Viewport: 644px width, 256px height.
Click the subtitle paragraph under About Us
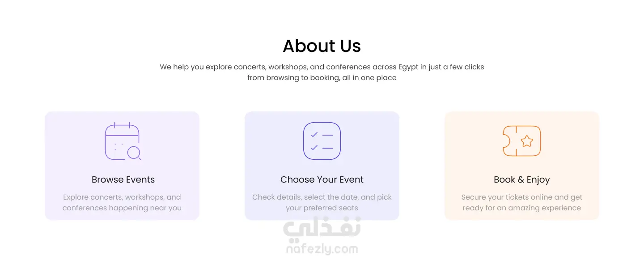[322, 72]
